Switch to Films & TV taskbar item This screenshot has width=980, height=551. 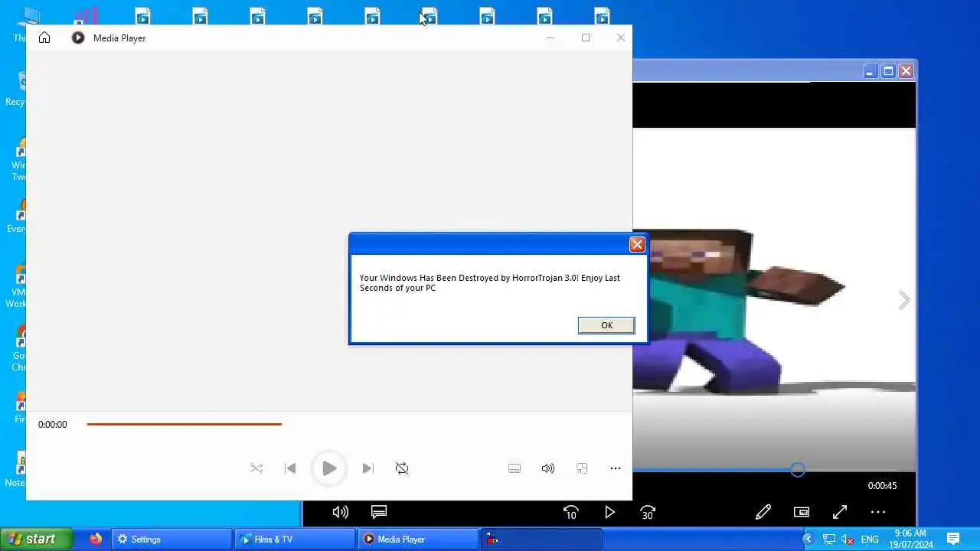[x=296, y=539]
